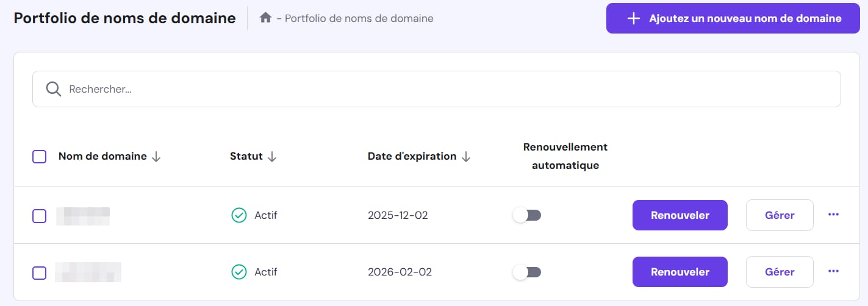Screen dimensions: 868x306
Task: Select checkbox for domain expiring 2025-12-02
Action: (x=39, y=216)
